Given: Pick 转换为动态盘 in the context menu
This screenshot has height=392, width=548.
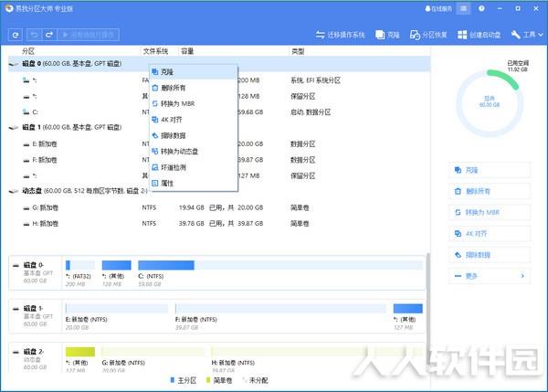Looking at the screenshot, I should click(194, 152).
